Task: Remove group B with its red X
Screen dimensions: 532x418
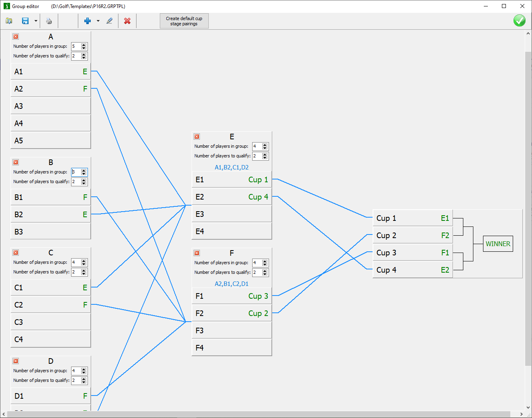Action: pos(16,162)
